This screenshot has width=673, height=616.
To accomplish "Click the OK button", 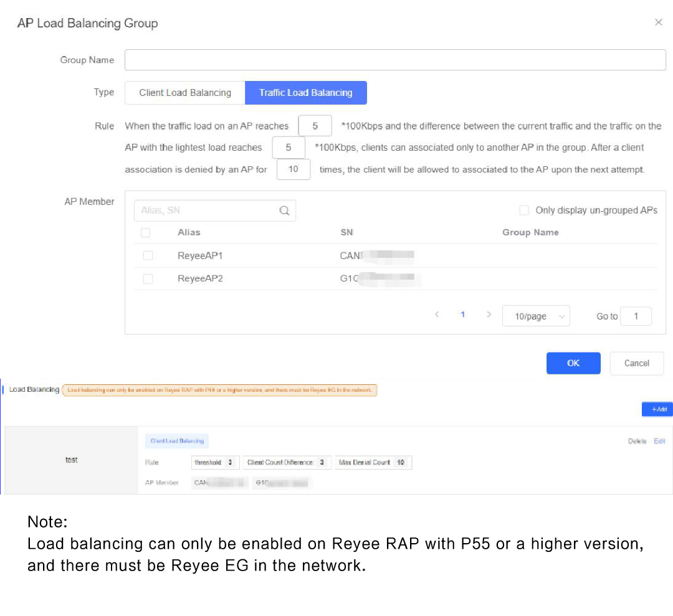I will pyautogui.click(x=573, y=363).
